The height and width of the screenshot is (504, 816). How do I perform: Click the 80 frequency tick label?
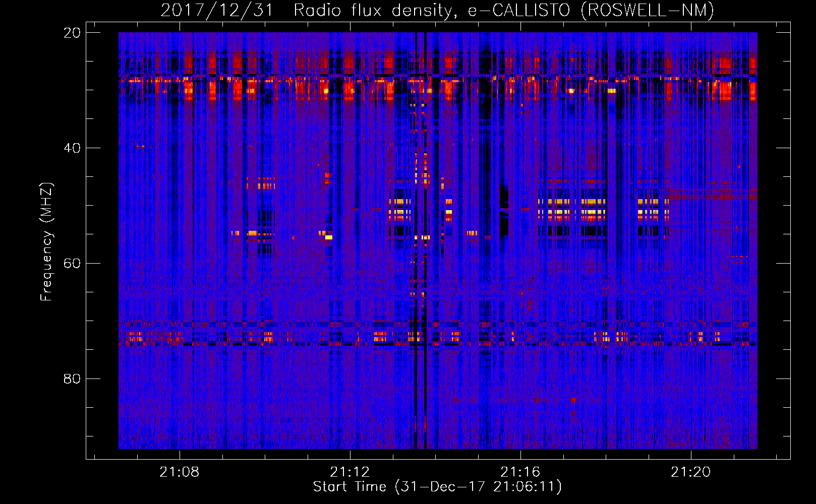(x=72, y=379)
